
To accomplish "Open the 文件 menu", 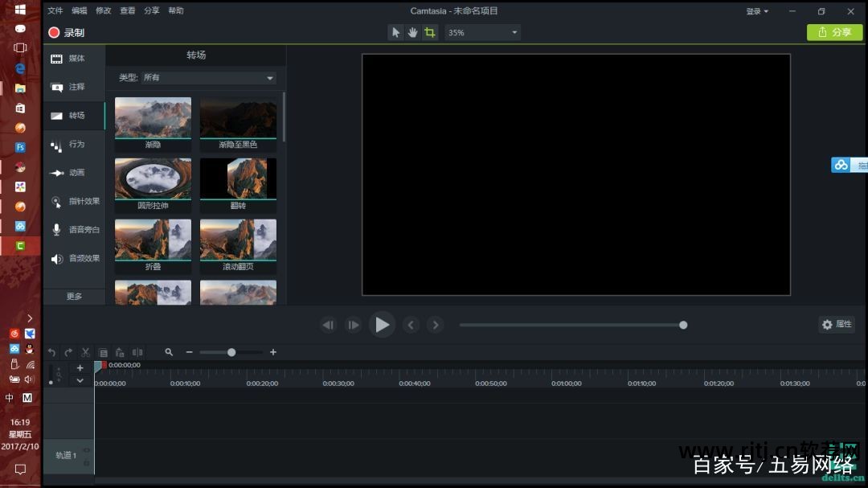I will point(55,11).
